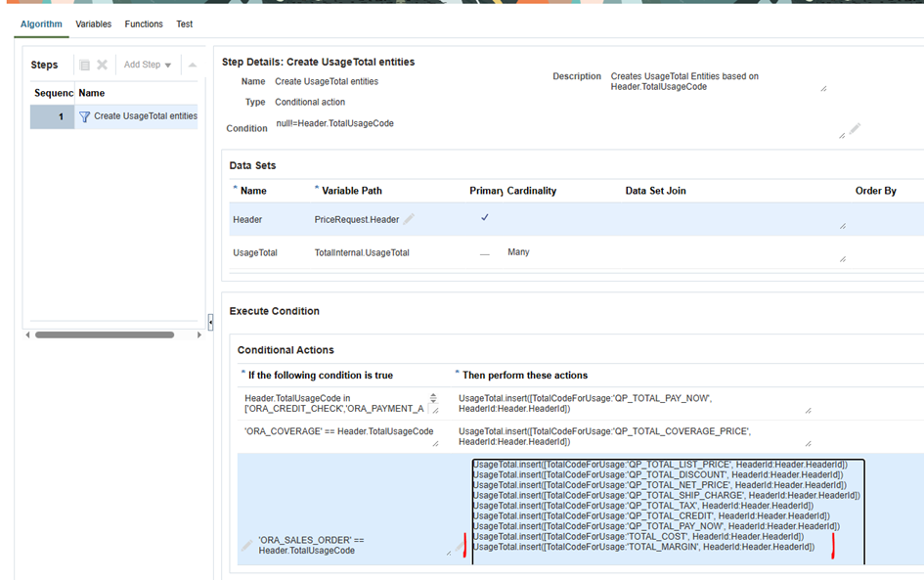
Task: Click resize handle of ORA_COVERAGE condition field
Action: click(435, 443)
